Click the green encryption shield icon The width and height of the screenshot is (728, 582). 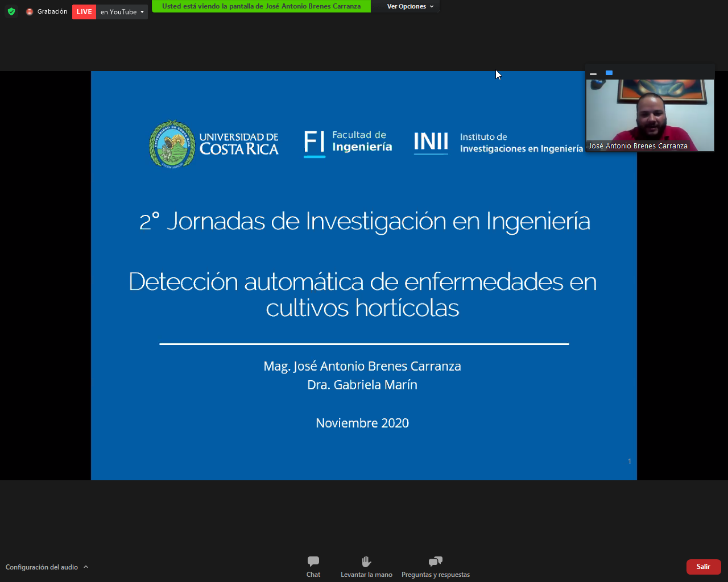coord(11,11)
